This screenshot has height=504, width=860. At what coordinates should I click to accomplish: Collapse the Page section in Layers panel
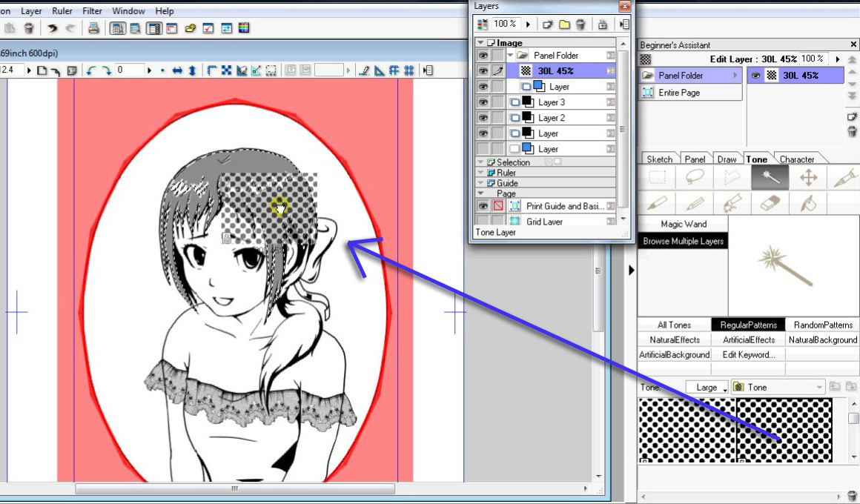pyautogui.click(x=480, y=193)
